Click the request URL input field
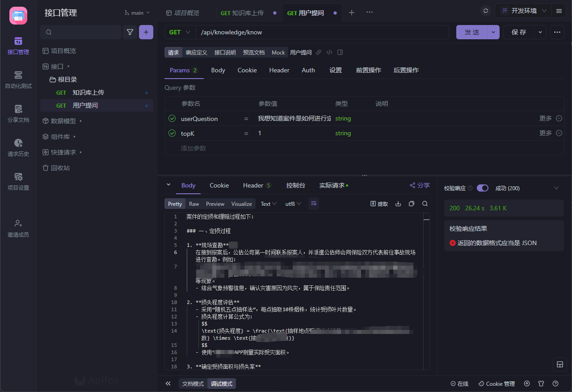 pos(322,32)
